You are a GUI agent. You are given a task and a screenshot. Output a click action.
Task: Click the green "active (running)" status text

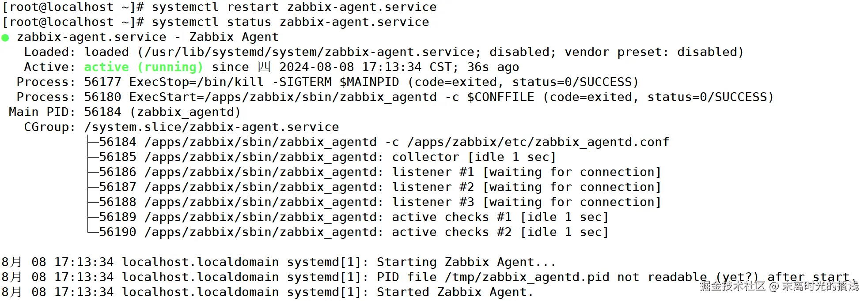[x=143, y=67]
